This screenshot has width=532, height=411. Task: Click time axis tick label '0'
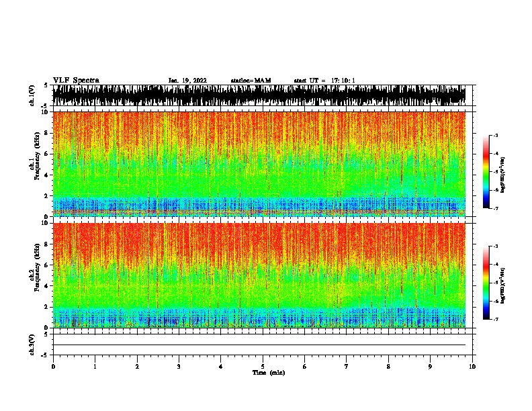(53, 367)
